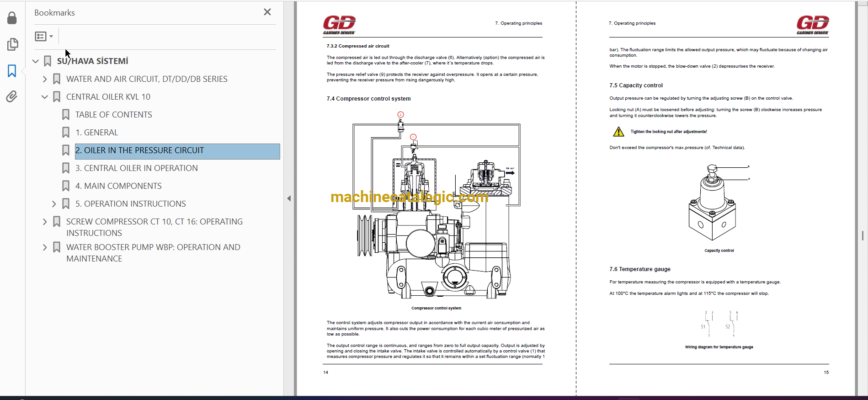
Task: Click the yellow warning triangle icon
Action: click(618, 132)
